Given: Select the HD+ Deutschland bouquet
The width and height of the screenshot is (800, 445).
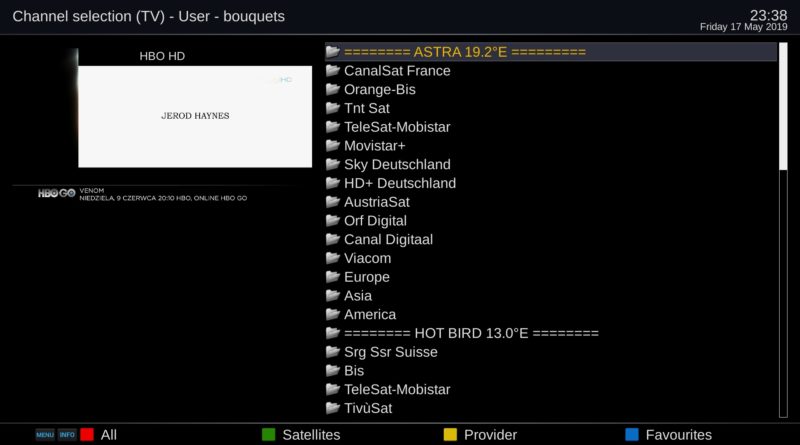Looking at the screenshot, I should [551, 183].
